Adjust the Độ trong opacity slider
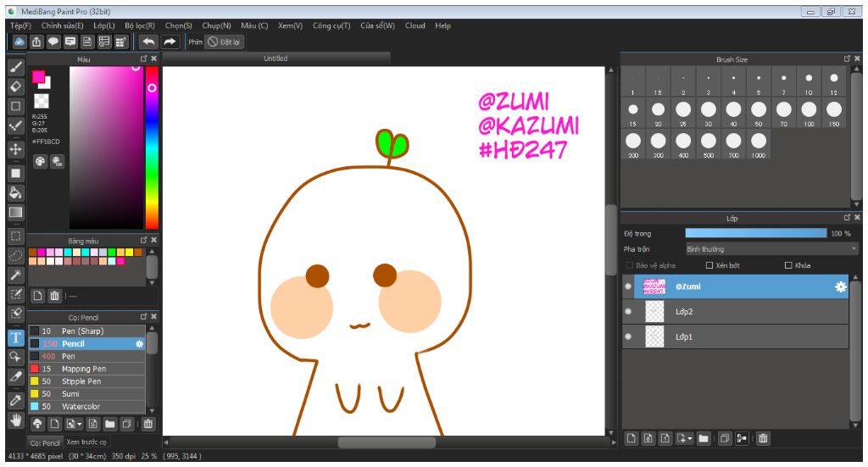The height and width of the screenshot is (467, 868). 755,234
